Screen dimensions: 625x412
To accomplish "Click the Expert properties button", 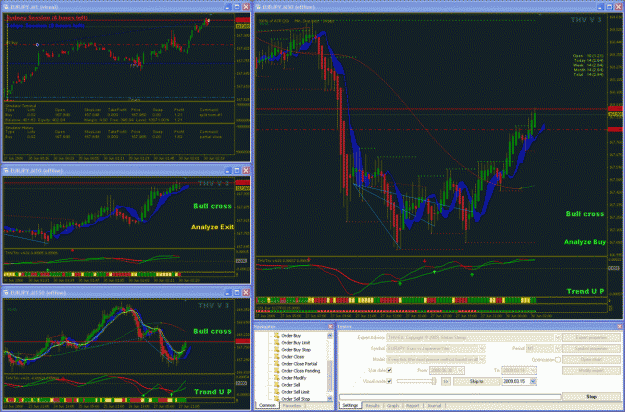I will click(591, 337).
